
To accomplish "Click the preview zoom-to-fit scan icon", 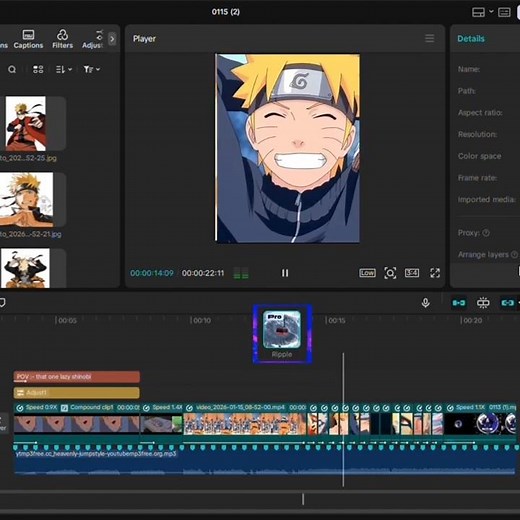I will point(390,273).
